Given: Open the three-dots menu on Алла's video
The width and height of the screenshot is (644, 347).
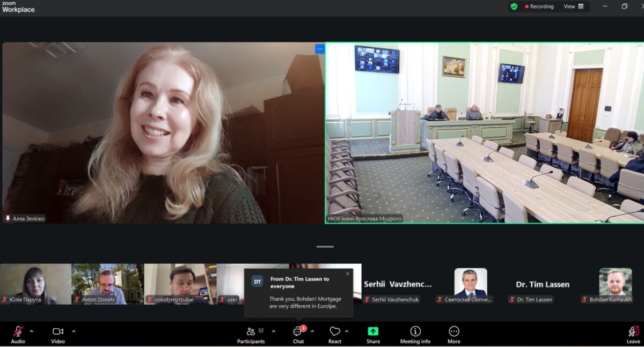Looking at the screenshot, I should tap(320, 49).
